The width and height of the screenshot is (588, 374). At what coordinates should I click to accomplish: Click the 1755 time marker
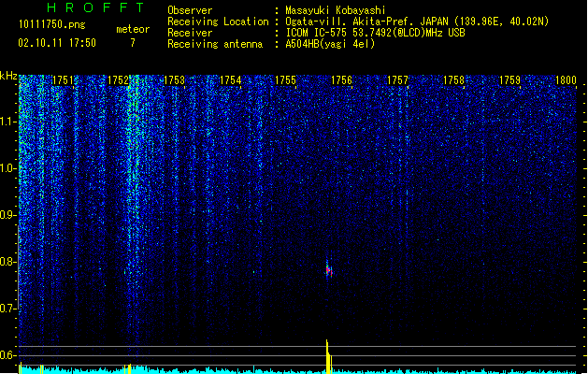click(286, 80)
